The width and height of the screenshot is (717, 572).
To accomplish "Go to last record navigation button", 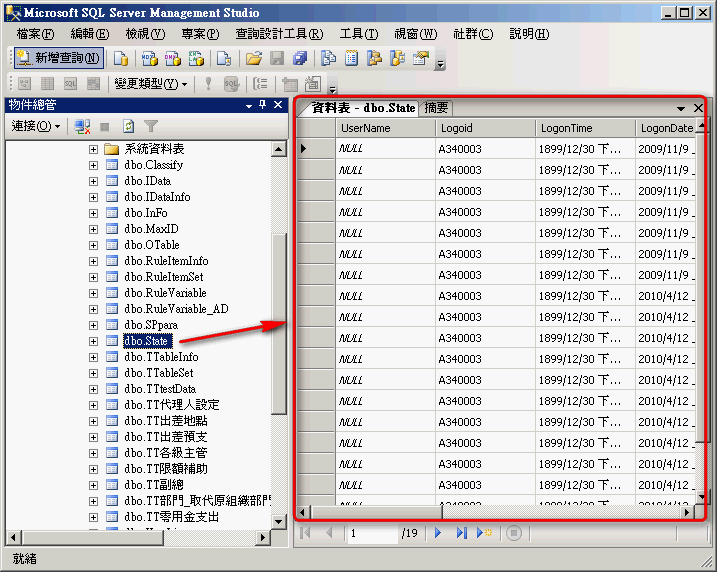I will (x=461, y=533).
